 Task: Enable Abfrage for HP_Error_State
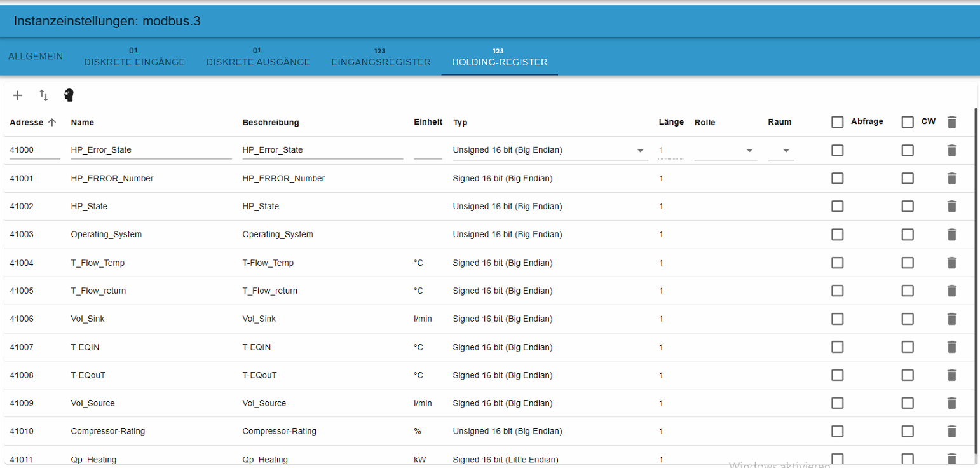(x=838, y=150)
